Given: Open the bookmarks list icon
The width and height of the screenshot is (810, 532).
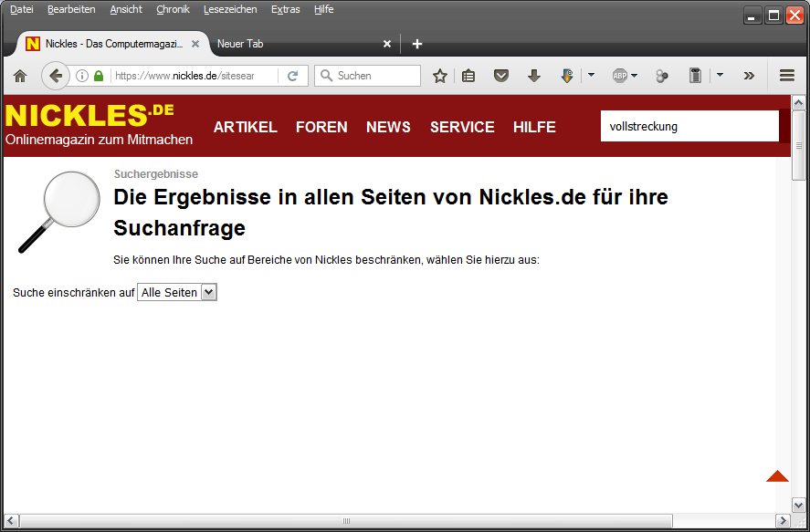Looking at the screenshot, I should tap(468, 77).
